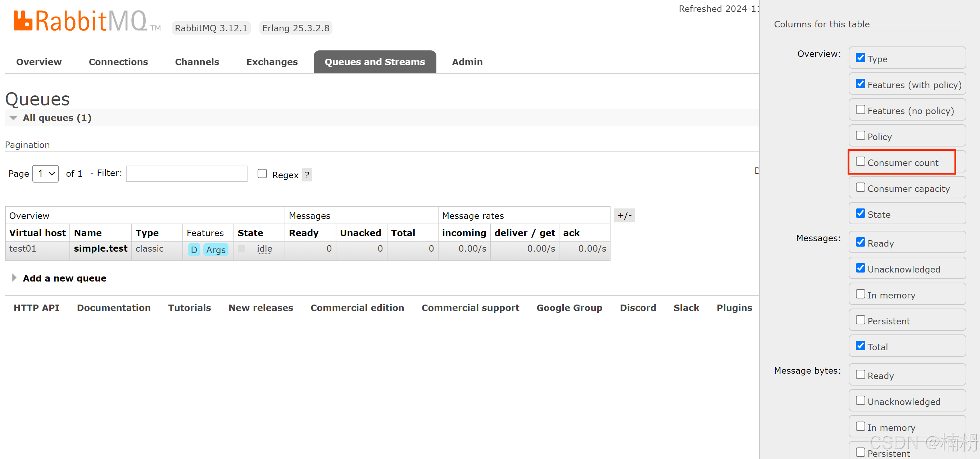This screenshot has height=459, width=980.
Task: Uncheck the State column checkbox
Action: pos(860,213)
